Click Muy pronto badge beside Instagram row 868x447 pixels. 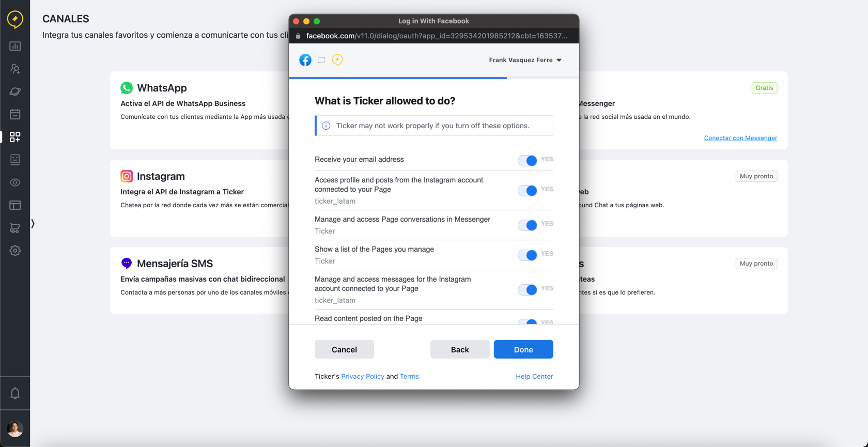[x=756, y=176]
